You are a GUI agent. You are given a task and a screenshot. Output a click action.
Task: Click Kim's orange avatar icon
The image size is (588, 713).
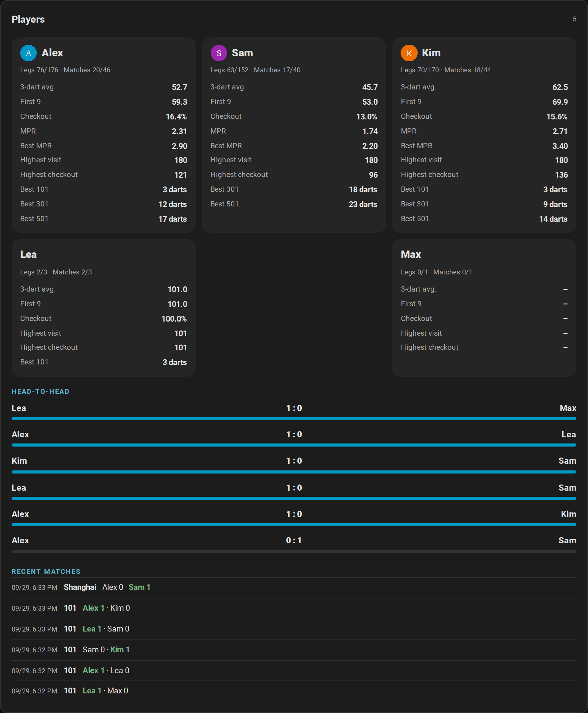[x=409, y=53]
